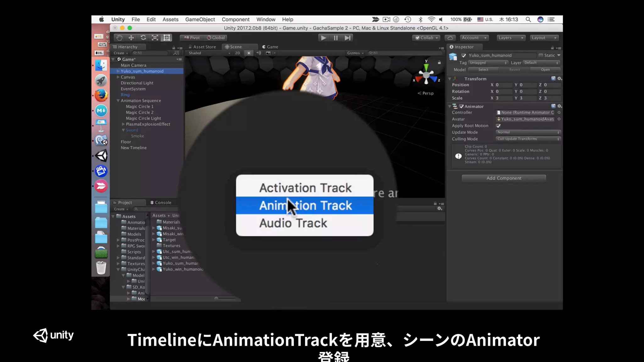The image size is (644, 362).
Task: Select New Timeline in Hierarchy
Action: [134, 148]
